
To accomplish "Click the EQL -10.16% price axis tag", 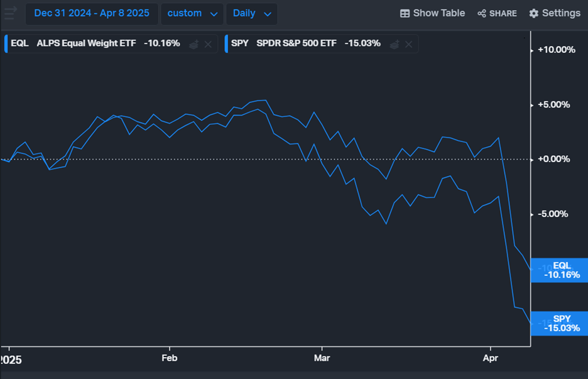I will [559, 270].
